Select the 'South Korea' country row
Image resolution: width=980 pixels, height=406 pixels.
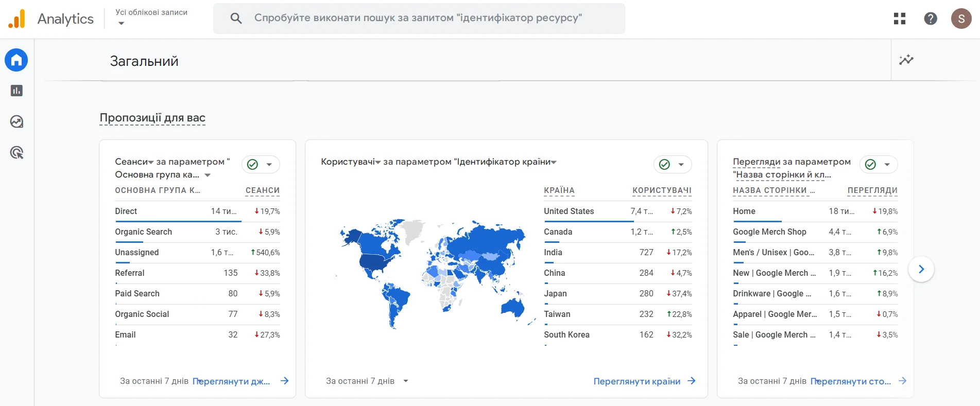618,335
